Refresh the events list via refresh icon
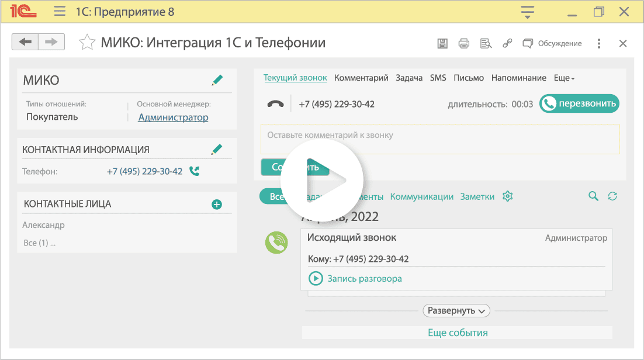The height and width of the screenshot is (360, 644). (x=612, y=196)
